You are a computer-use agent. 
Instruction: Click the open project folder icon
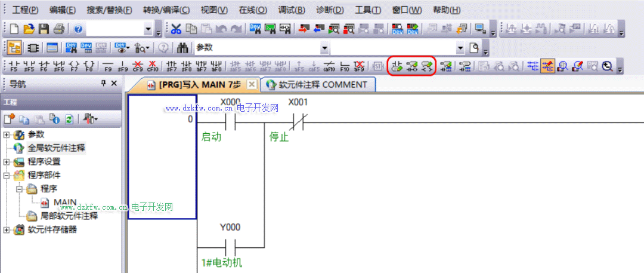click(x=29, y=29)
